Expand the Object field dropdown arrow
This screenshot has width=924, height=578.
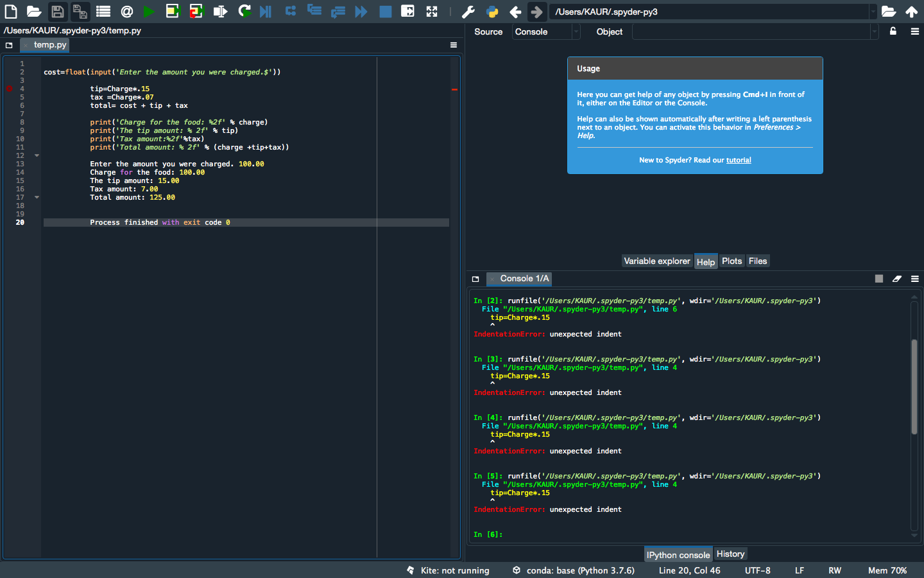[x=873, y=31]
